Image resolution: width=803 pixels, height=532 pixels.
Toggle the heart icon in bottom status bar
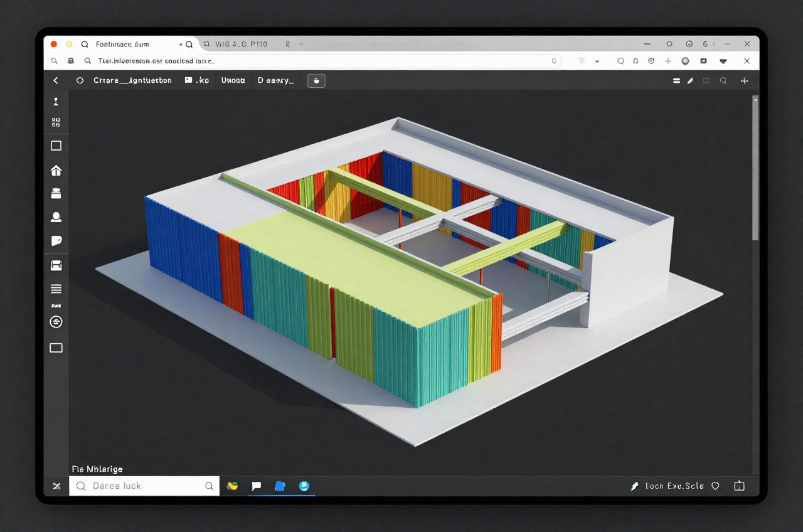[715, 486]
